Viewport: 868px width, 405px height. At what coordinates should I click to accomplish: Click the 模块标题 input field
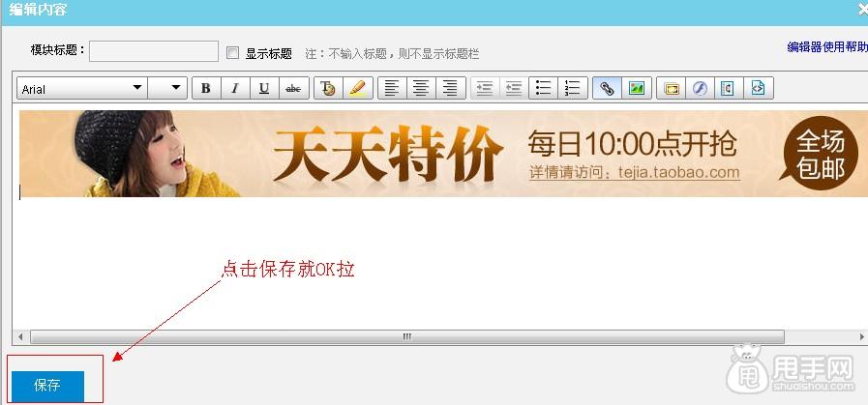(154, 51)
